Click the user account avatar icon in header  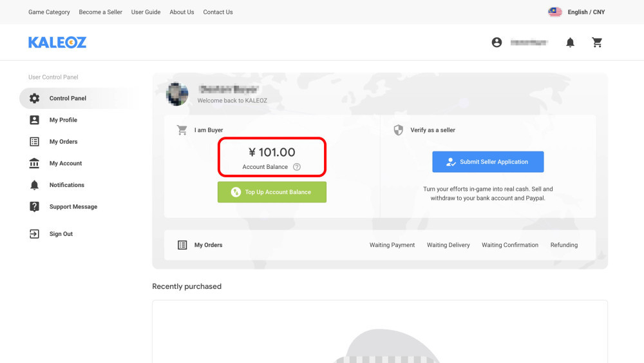pos(497,43)
